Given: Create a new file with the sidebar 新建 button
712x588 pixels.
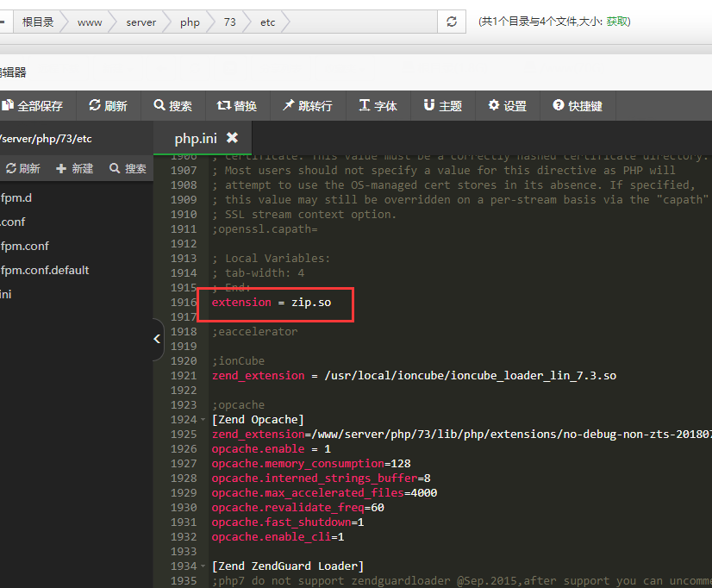Looking at the screenshot, I should (75, 169).
